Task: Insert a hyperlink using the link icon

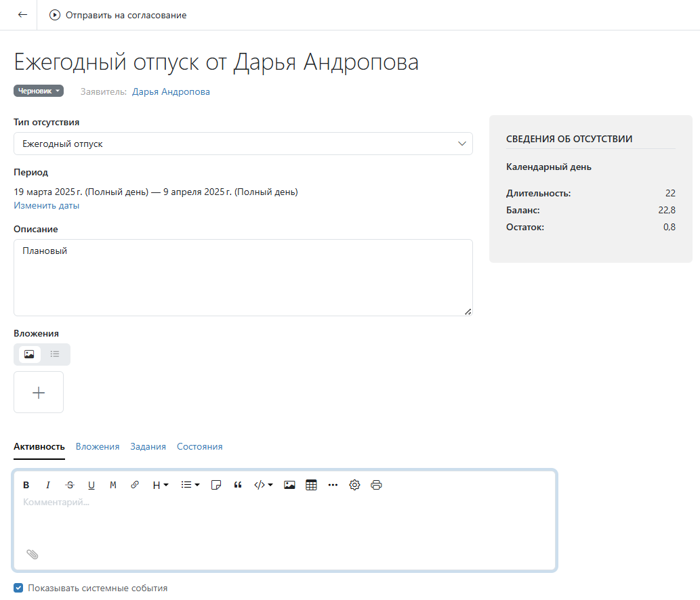Action: coord(134,485)
